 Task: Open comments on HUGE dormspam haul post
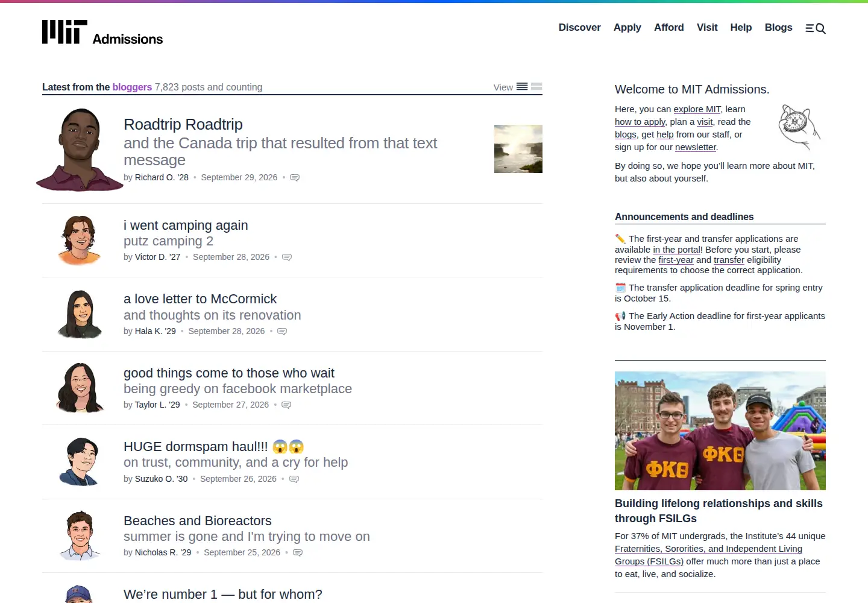[x=294, y=479]
